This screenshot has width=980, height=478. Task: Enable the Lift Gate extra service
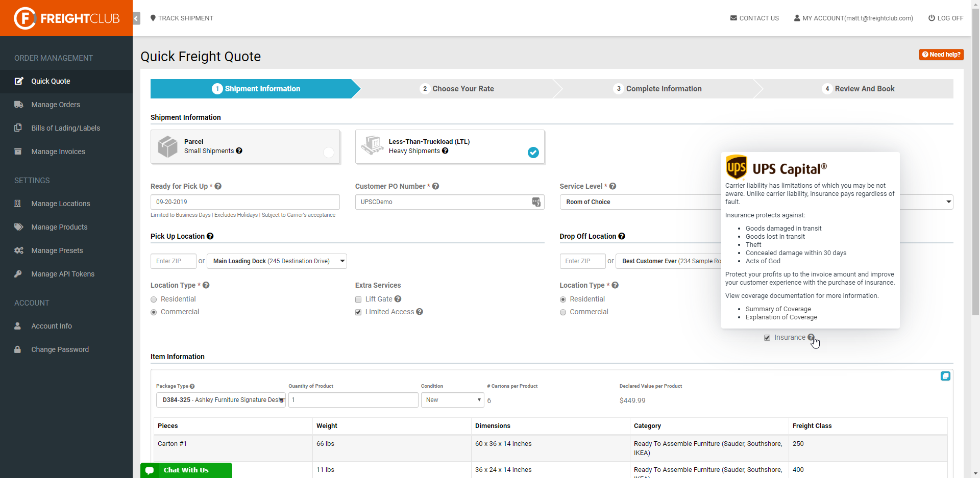(x=358, y=299)
